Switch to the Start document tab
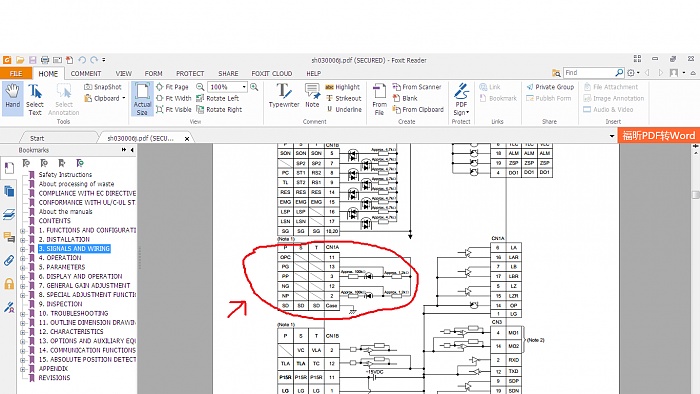 37,138
